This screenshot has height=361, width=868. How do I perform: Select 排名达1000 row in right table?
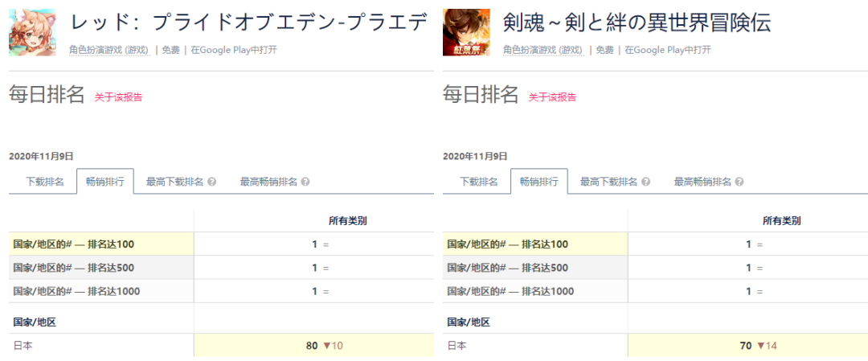coord(656,291)
